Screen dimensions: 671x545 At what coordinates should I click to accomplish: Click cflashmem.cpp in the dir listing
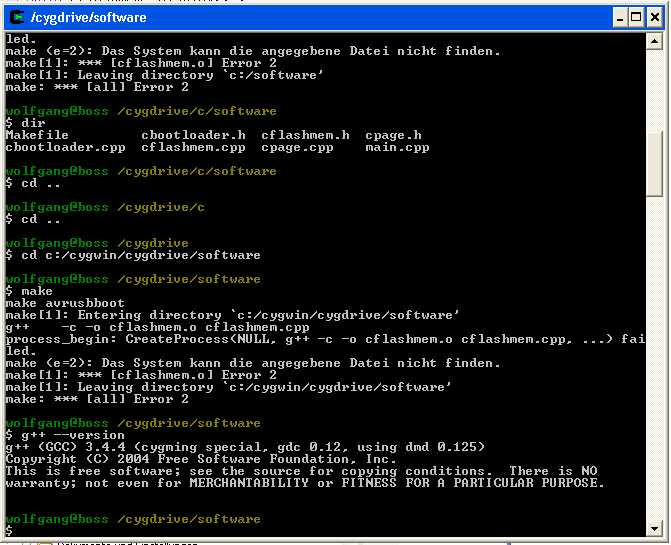[193, 147]
